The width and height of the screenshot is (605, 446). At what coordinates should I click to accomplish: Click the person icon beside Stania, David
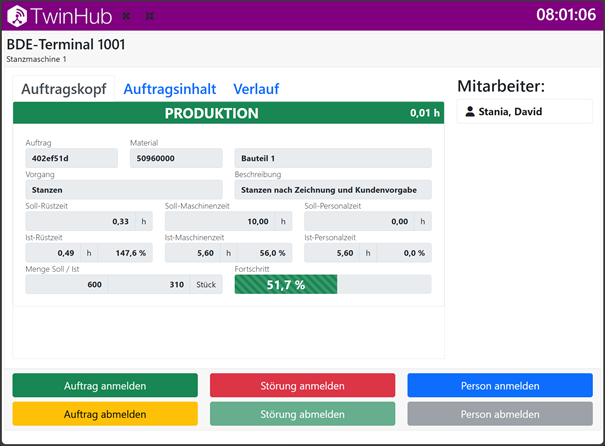(470, 112)
